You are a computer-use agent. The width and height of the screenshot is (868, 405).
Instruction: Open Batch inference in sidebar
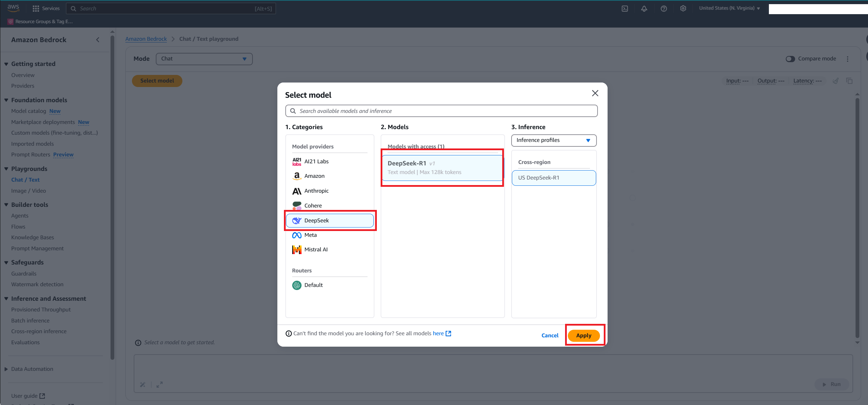30,321
